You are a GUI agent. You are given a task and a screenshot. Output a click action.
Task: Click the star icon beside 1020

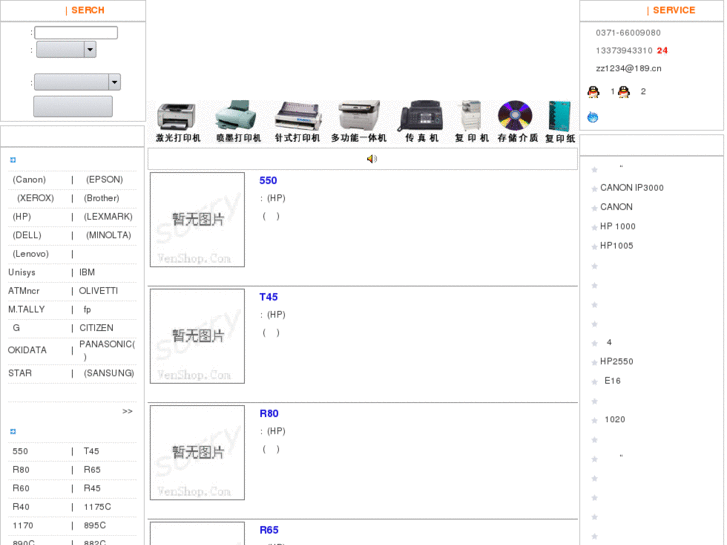click(x=594, y=421)
